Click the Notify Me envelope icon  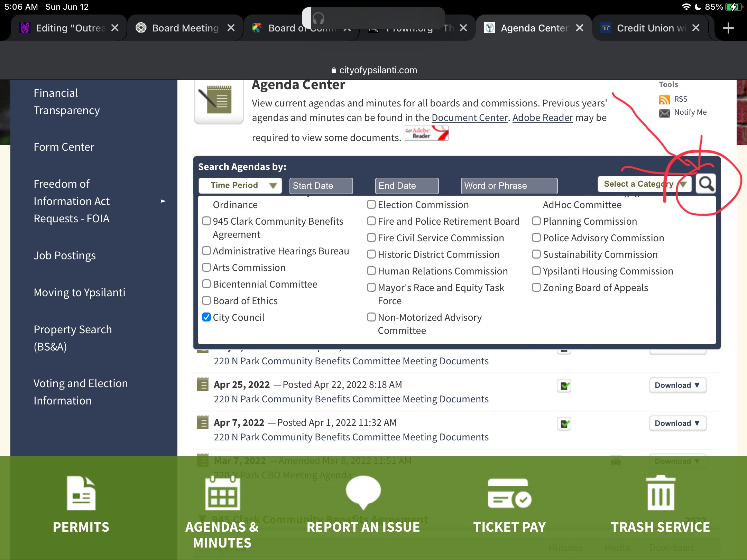point(664,113)
